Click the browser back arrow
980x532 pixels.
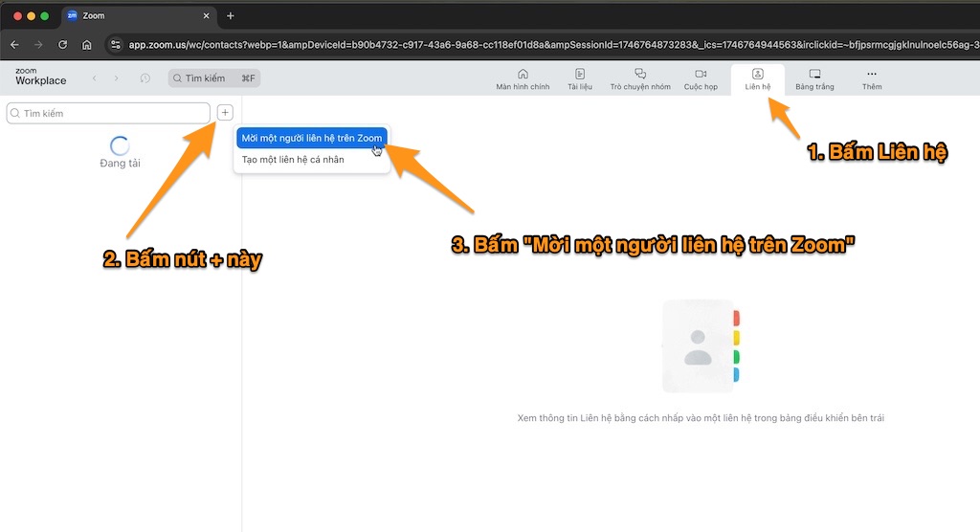pos(15,44)
